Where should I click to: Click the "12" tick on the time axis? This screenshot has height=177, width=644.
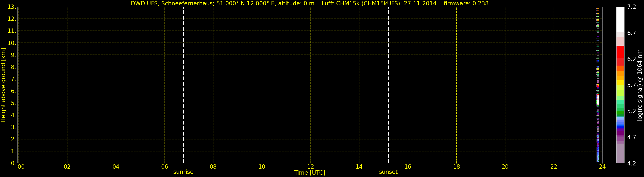[311, 167]
